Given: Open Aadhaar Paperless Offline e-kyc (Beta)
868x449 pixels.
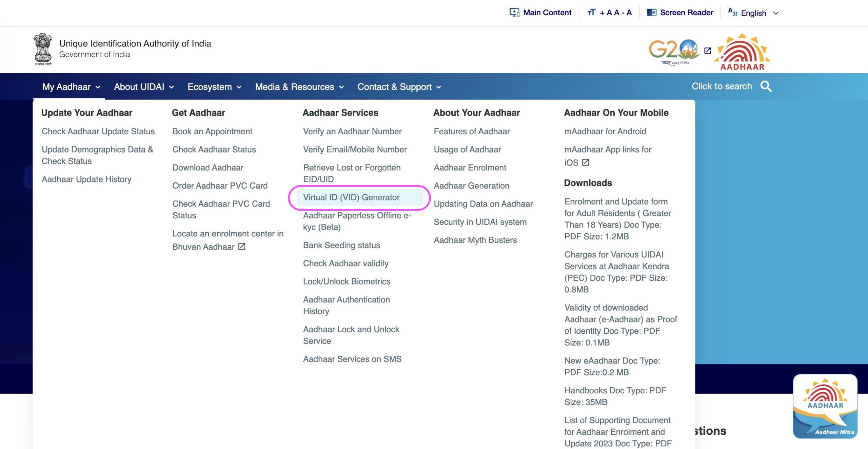Looking at the screenshot, I should 357,221.
